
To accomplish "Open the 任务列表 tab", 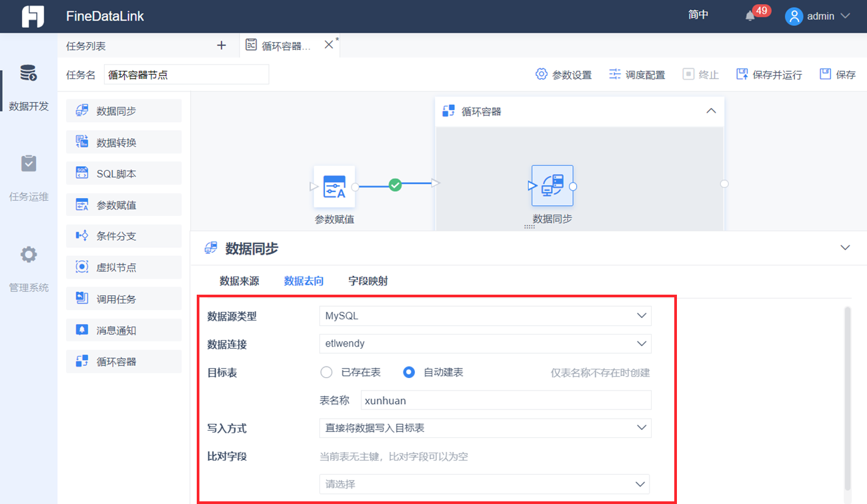I will click(x=86, y=46).
